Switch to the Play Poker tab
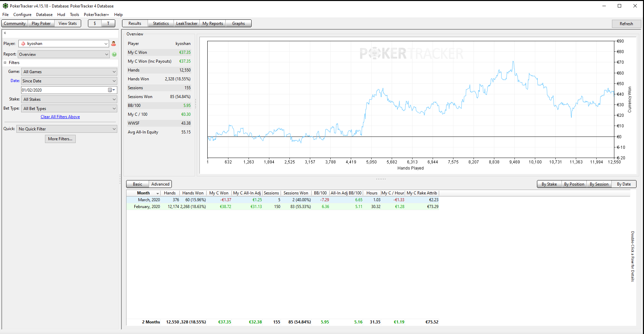Screen dimensions: 644x334 [x=41, y=23]
